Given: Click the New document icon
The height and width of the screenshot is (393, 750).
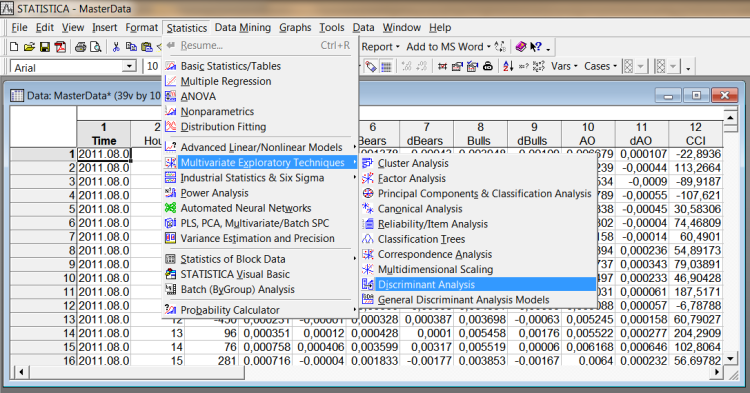Looking at the screenshot, I should pyautogui.click(x=14, y=46).
